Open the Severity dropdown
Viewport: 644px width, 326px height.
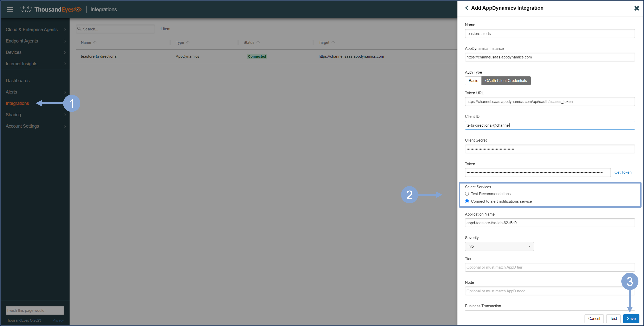coord(499,246)
